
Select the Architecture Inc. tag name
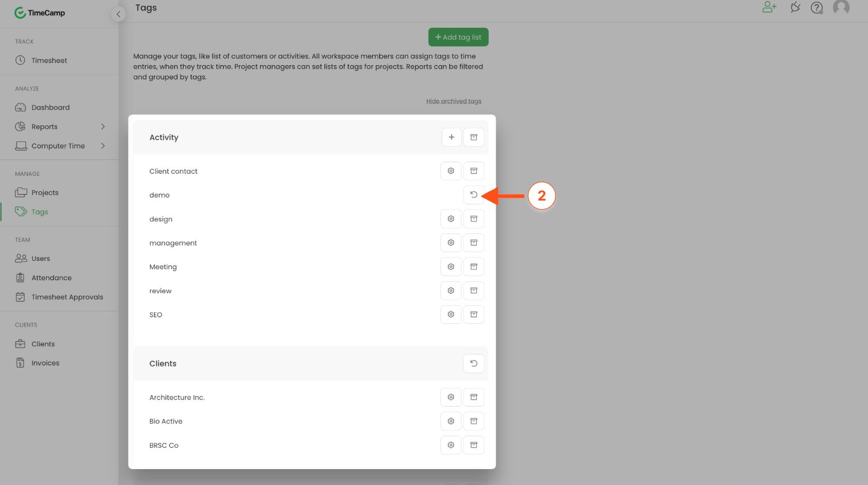[x=177, y=398]
